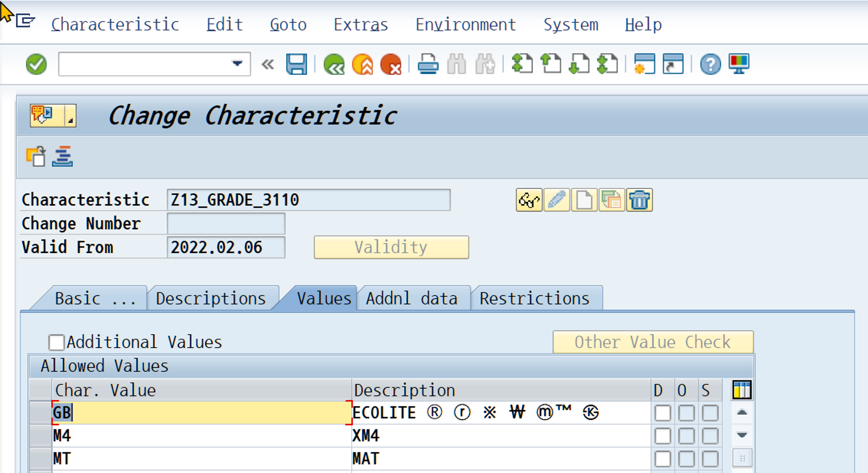
Task: Open the System menu
Action: coord(571,24)
